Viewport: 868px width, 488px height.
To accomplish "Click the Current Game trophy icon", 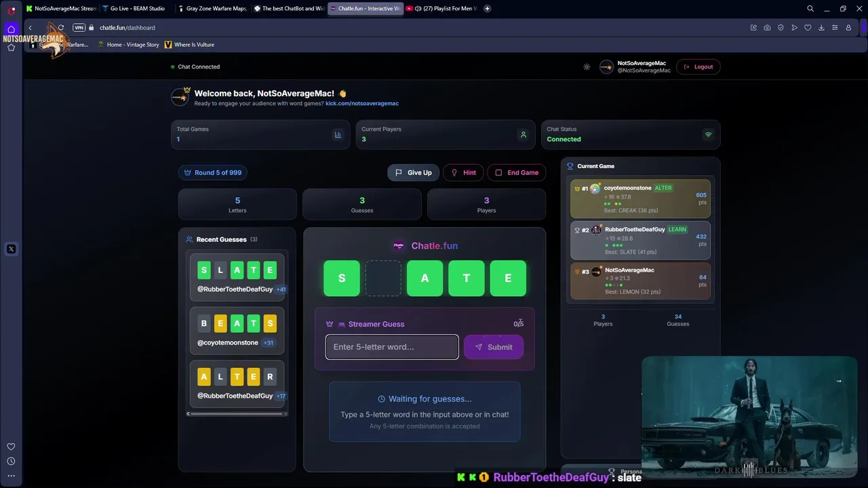I will point(570,166).
